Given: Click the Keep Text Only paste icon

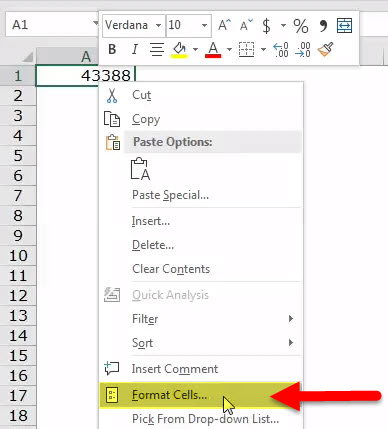Looking at the screenshot, I should (140, 169).
